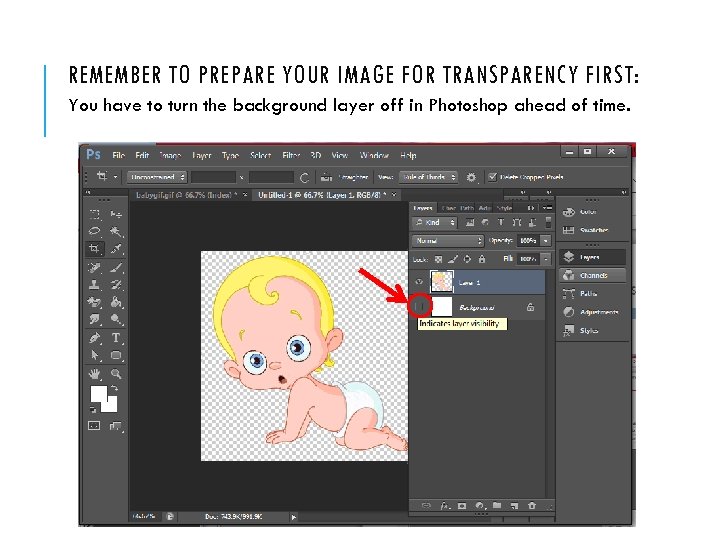Screen dimensions: 720x540
Task: Swap foreground and background colors
Action: 114,389
